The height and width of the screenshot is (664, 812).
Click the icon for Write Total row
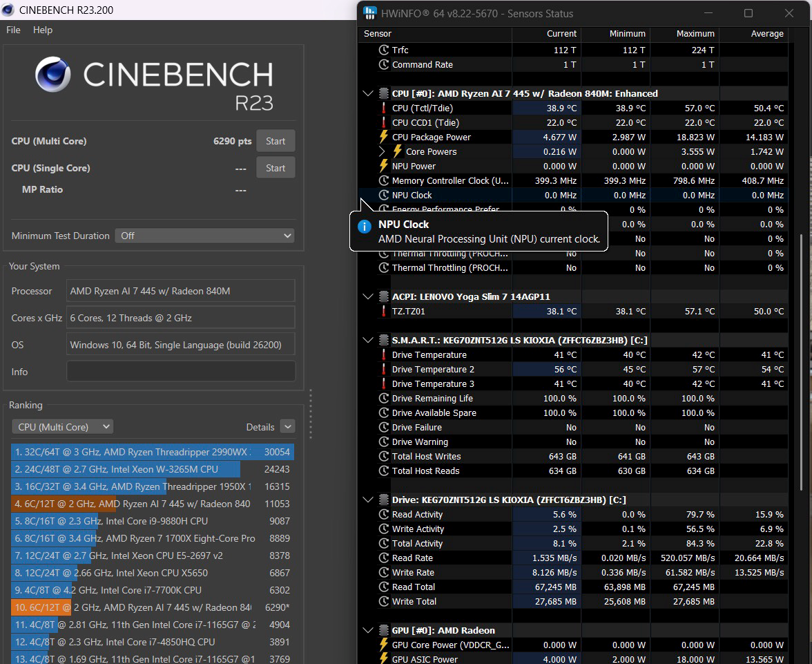pos(384,601)
